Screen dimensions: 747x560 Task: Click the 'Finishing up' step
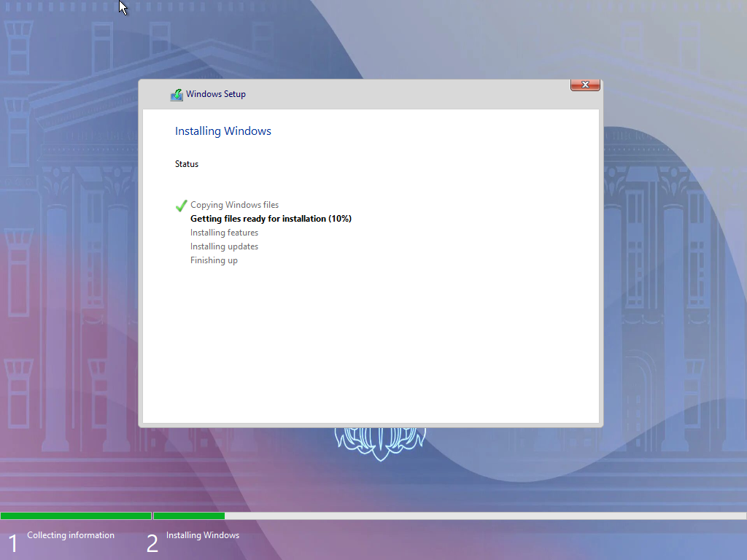pyautogui.click(x=214, y=260)
